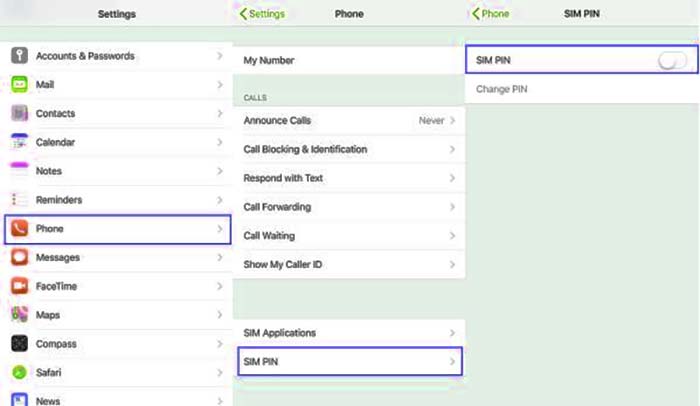Toggle the SIM PIN switch on
The image size is (700, 406).
(672, 60)
